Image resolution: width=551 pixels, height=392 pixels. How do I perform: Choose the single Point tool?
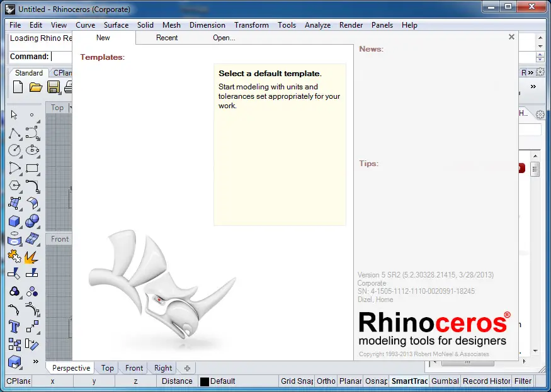32,115
